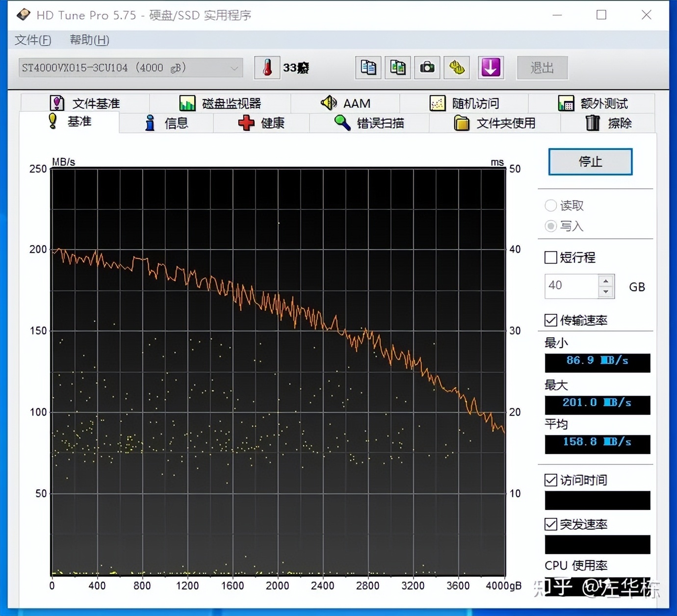Open the 健康 (Health) tab icon

click(247, 123)
